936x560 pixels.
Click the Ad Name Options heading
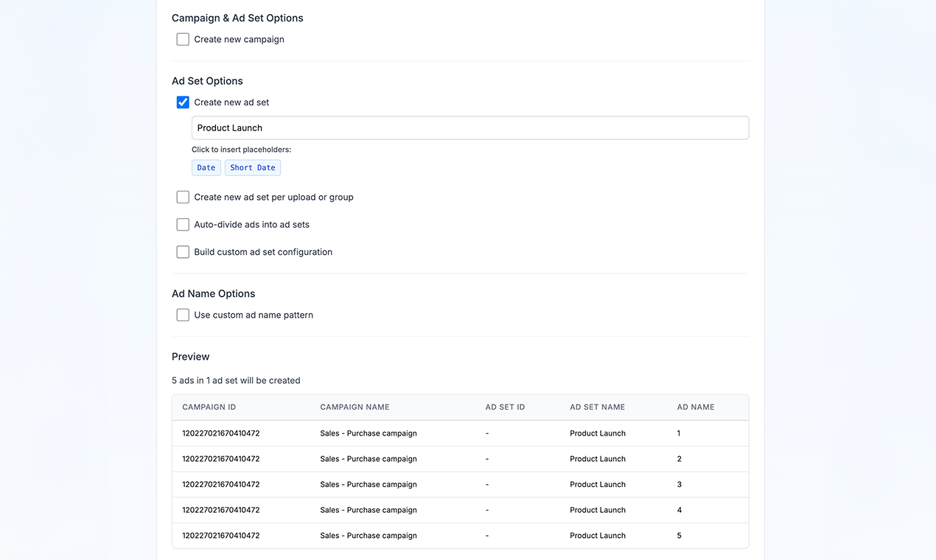(213, 293)
